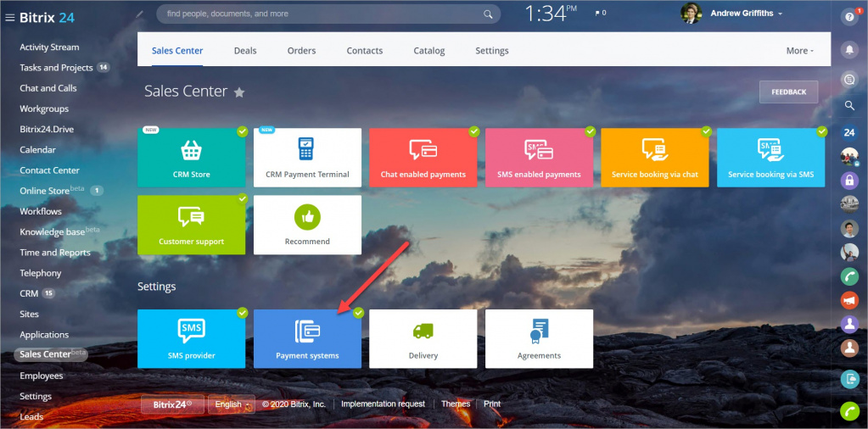Open Chat enabled payments tile

pos(423,158)
